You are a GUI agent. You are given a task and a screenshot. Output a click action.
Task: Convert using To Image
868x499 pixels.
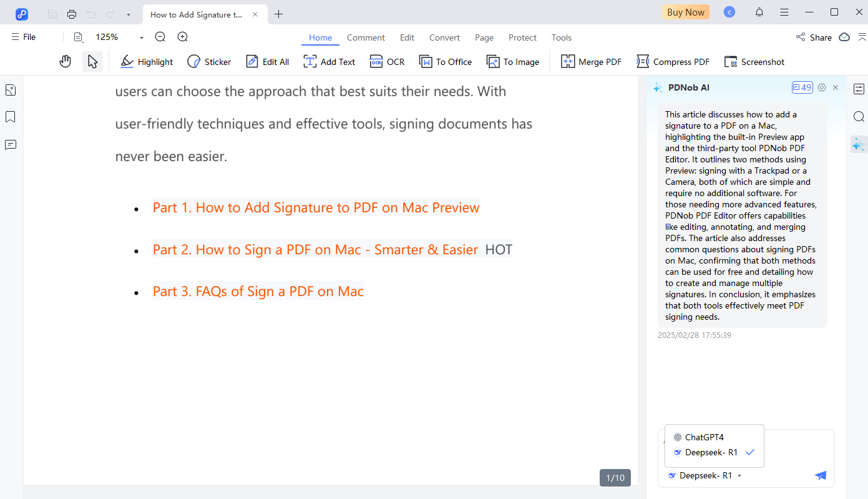click(x=512, y=62)
